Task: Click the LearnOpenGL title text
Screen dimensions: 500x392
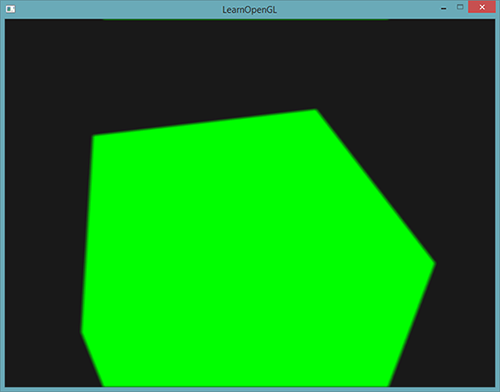Action: (250, 10)
